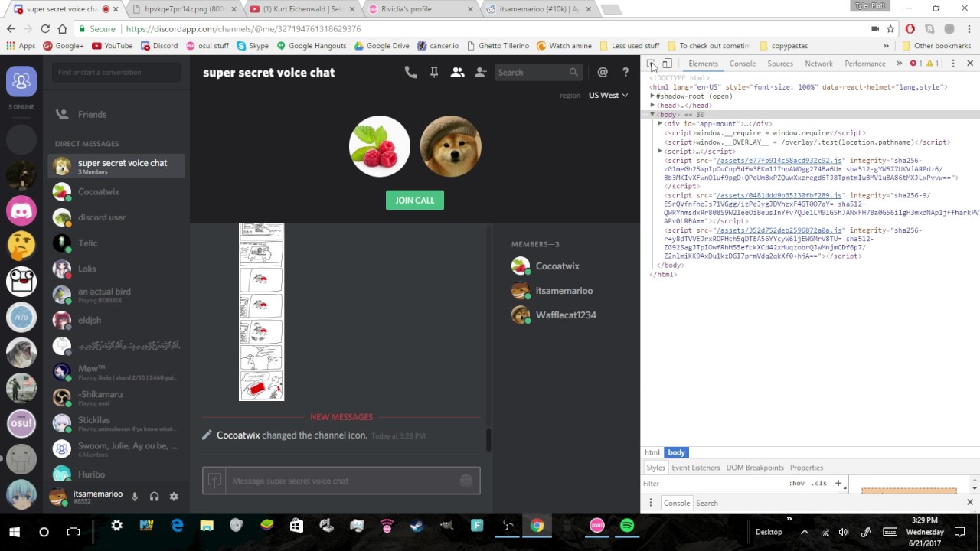The height and width of the screenshot is (551, 980).
Task: Select DevTools inspect element icon
Action: click(x=651, y=64)
